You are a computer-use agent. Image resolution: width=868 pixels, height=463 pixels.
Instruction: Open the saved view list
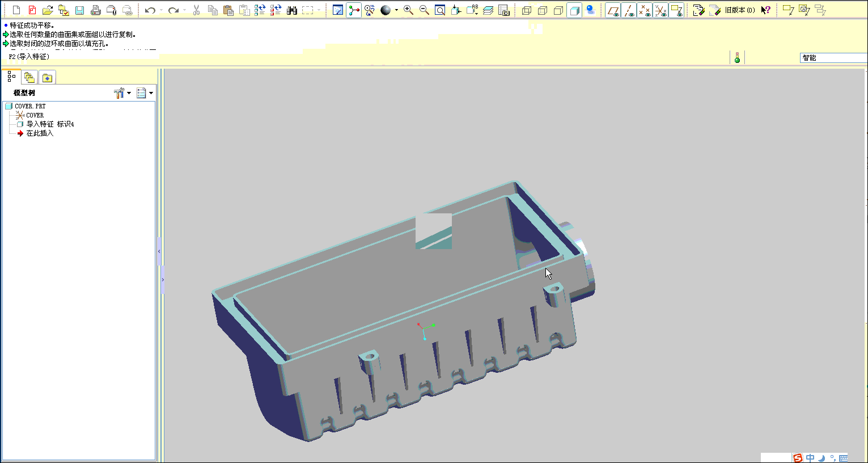click(x=472, y=10)
